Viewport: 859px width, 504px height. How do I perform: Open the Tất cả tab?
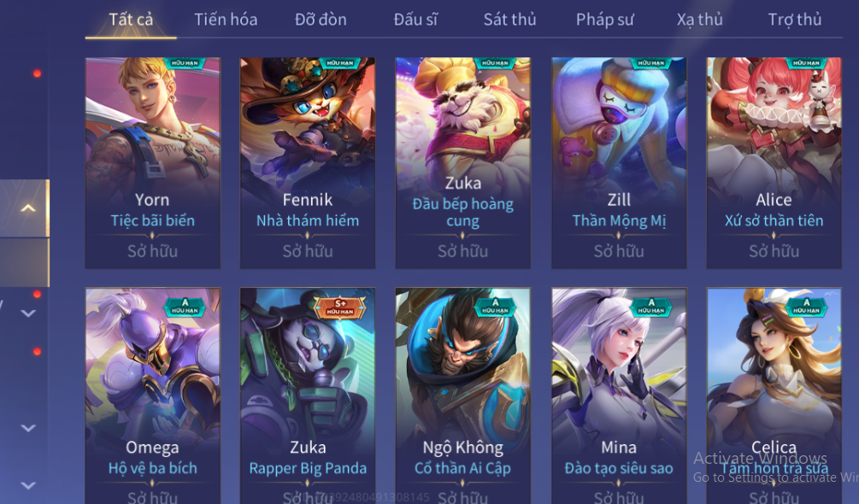[131, 20]
